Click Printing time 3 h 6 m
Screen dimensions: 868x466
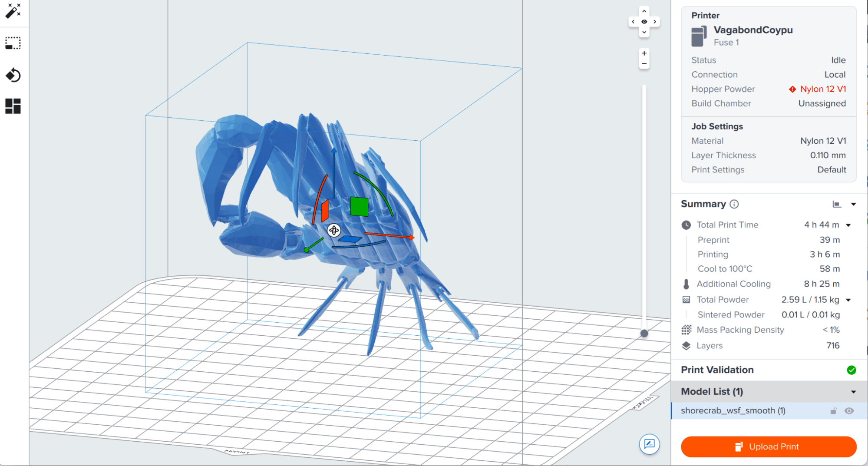(x=825, y=254)
